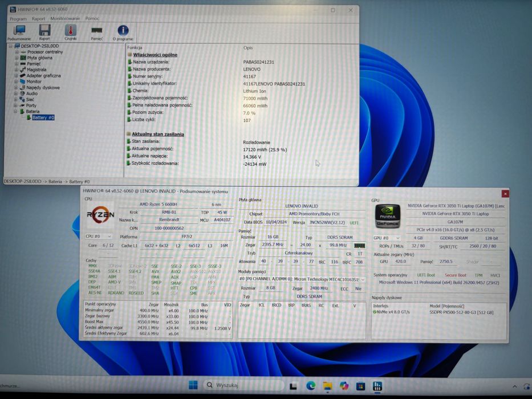Screen dimensions: 532x399
Task: Click the Poziom zużycia row label
Action: pyautogui.click(x=148, y=112)
